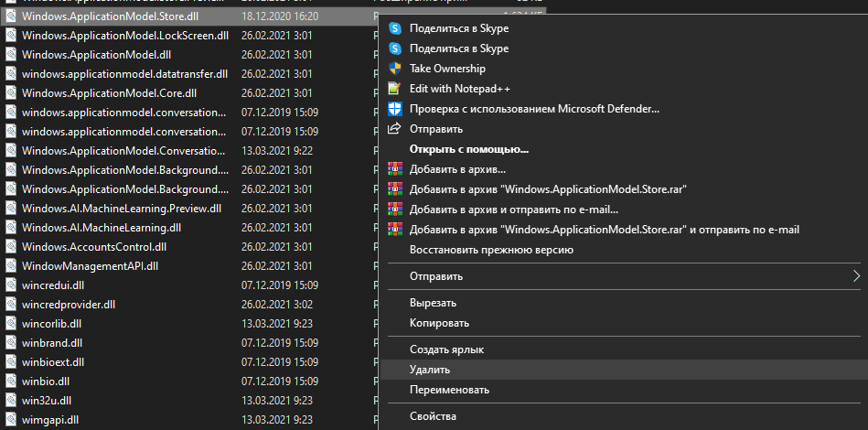Click date 13.03.2021 9:22
The width and height of the screenshot is (868, 430).
(277, 151)
